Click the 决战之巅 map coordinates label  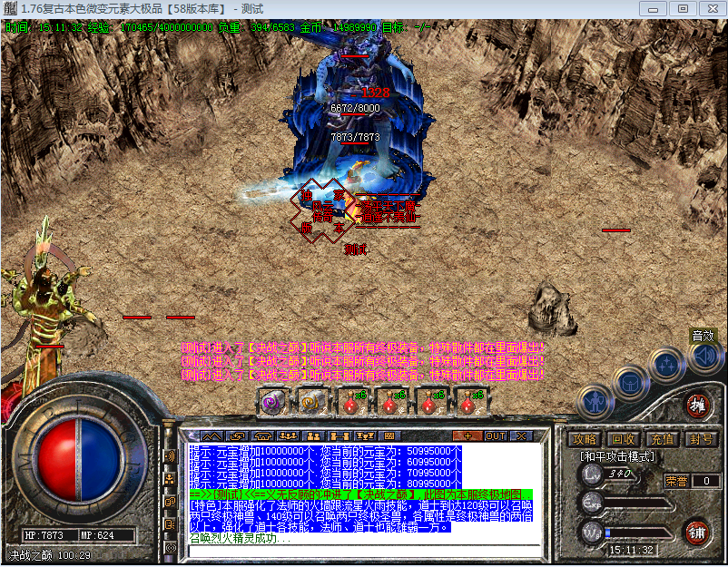click(50, 555)
